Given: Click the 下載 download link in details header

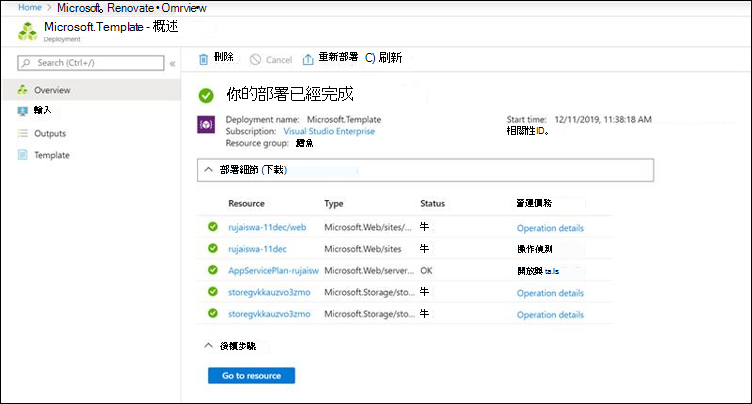Looking at the screenshot, I should (x=274, y=170).
